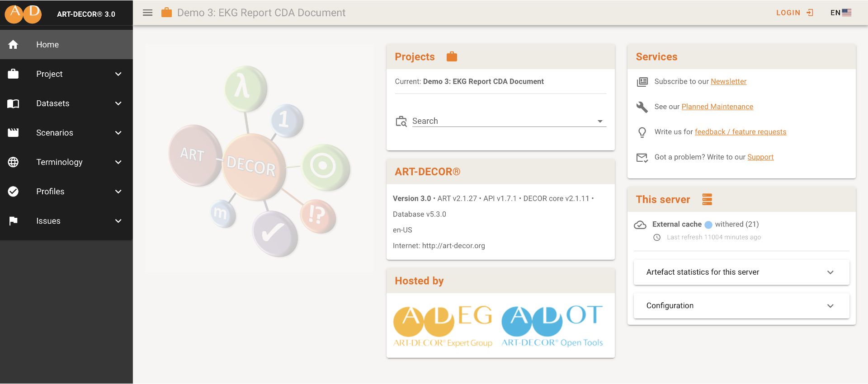Expand the Datasets sidebar menu
The image size is (868, 384).
[x=66, y=103]
